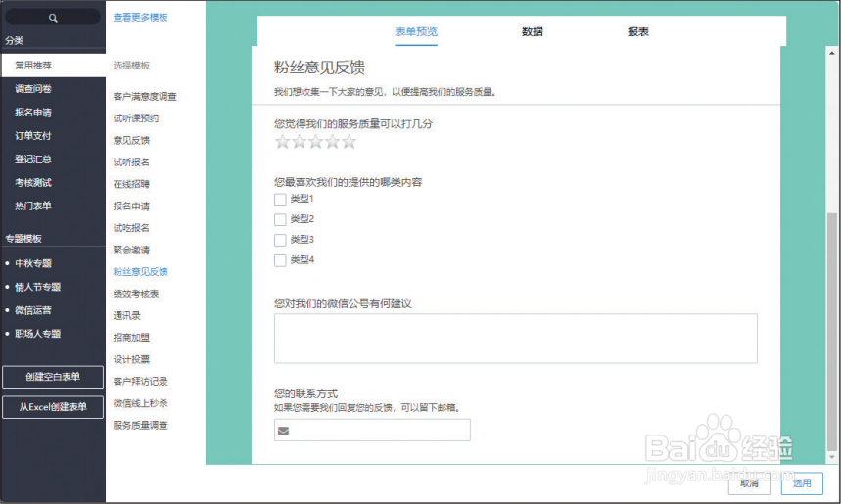The height and width of the screenshot is (504, 841).
Task: Select the 服务质量调查 template
Action: (141, 425)
